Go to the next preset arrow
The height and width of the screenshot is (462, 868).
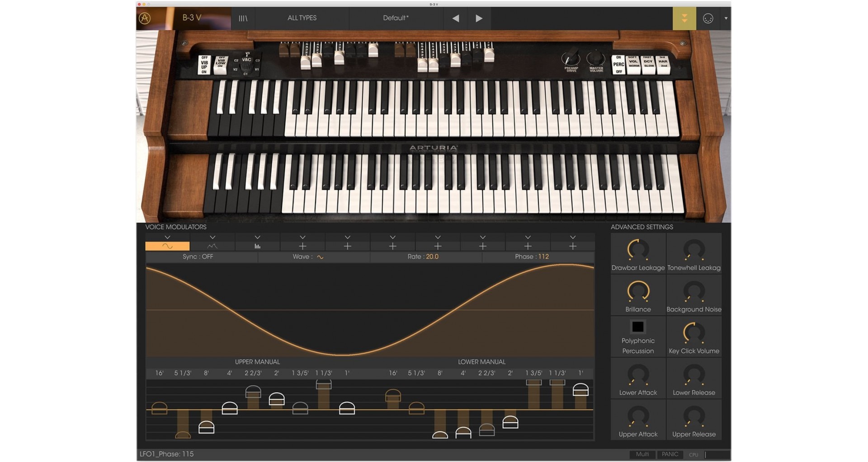[x=479, y=18]
